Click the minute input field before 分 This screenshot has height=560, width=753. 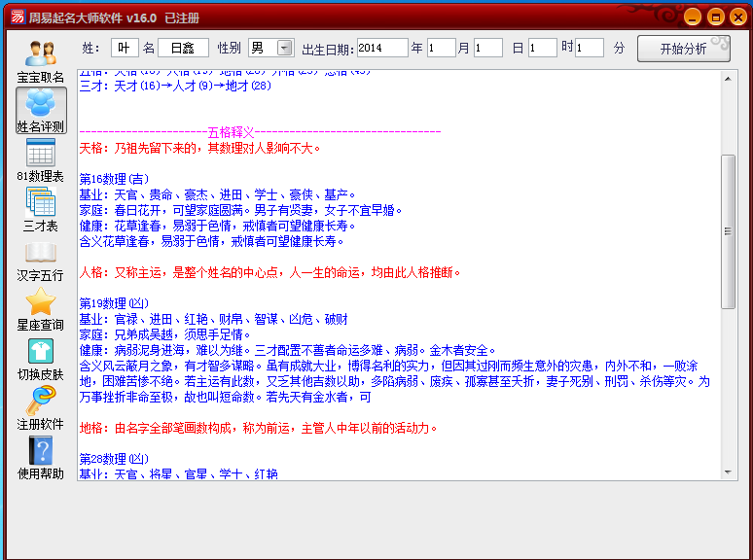coord(589,48)
